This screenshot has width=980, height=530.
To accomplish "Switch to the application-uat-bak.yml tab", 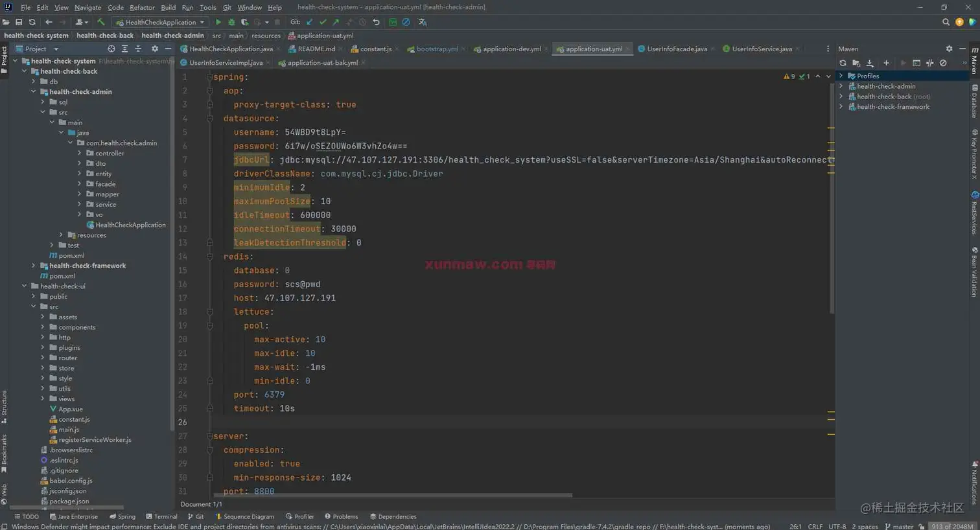I will tap(322, 63).
